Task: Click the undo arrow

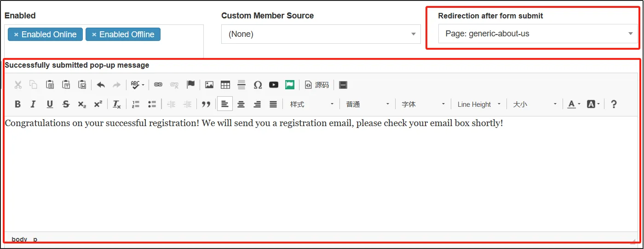Action: (x=101, y=85)
